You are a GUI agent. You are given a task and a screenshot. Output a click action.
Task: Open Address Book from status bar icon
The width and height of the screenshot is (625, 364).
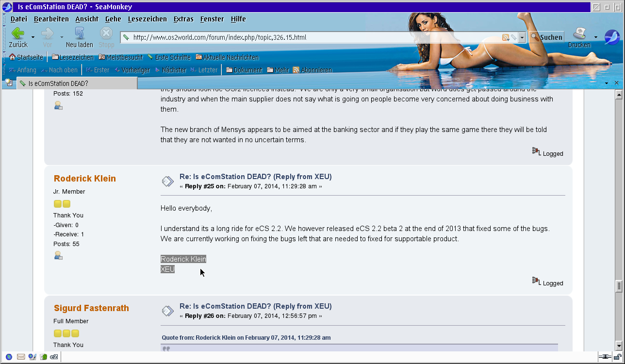pos(44,357)
